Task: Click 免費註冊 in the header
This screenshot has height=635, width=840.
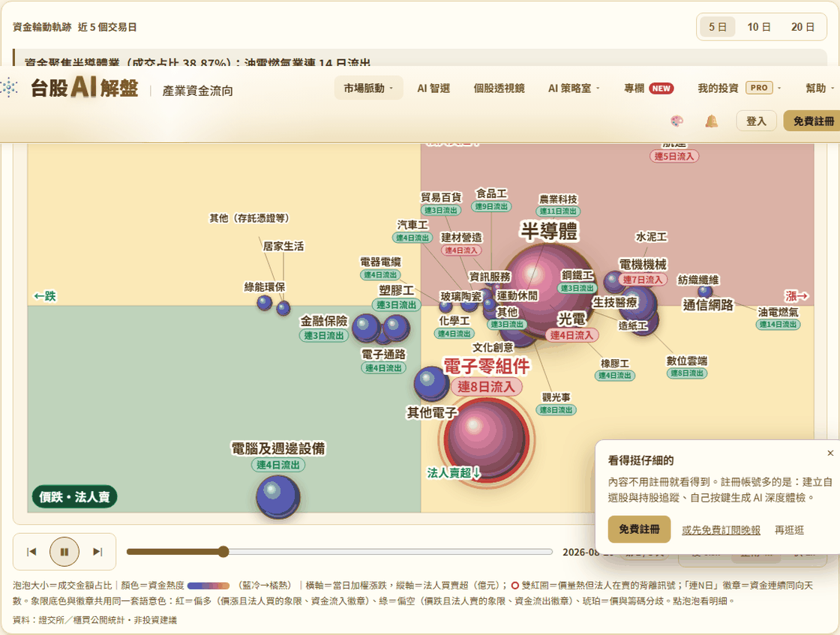Action: tap(813, 121)
